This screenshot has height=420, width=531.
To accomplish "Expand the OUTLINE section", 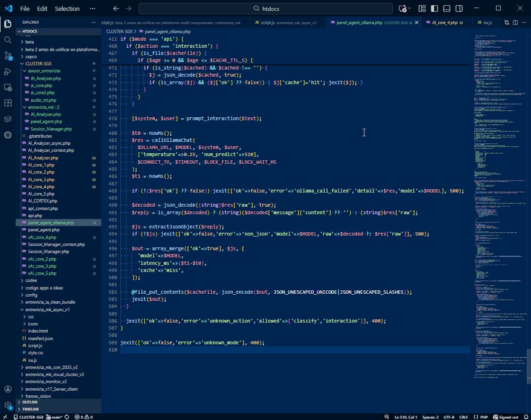I will click(30, 402).
